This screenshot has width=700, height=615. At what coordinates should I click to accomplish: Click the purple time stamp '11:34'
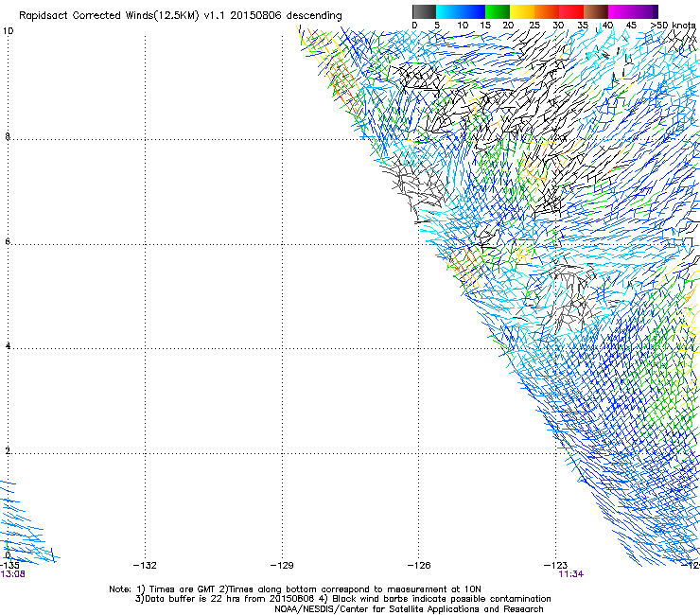click(x=571, y=574)
